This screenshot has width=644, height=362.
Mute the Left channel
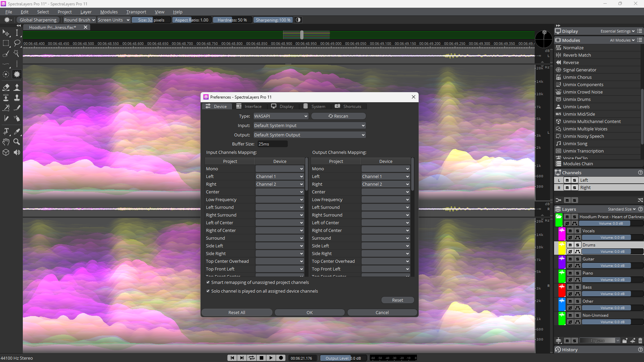click(567, 180)
